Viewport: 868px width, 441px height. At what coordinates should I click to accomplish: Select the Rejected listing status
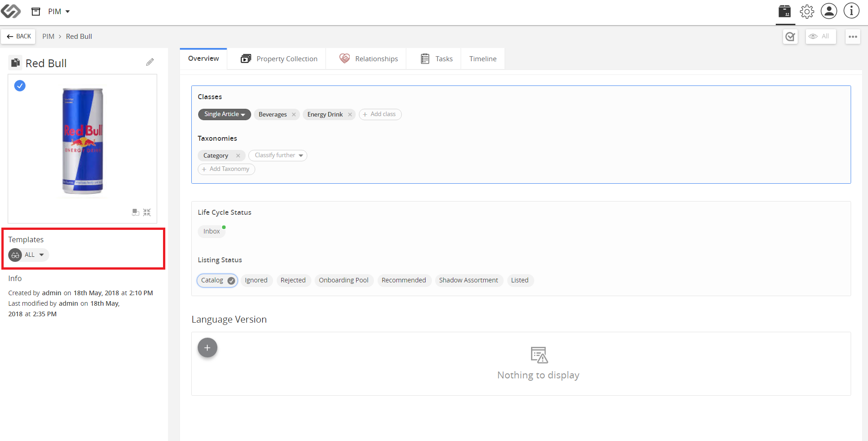tap(293, 280)
